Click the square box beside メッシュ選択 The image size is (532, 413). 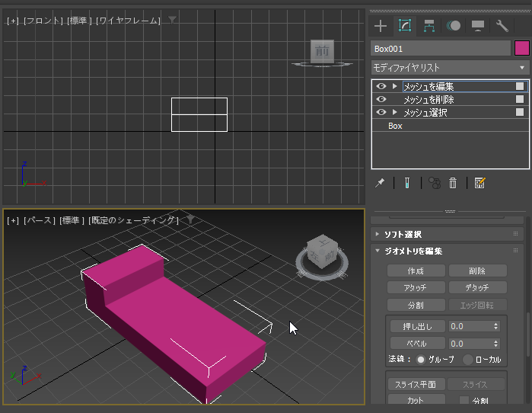[x=520, y=112]
